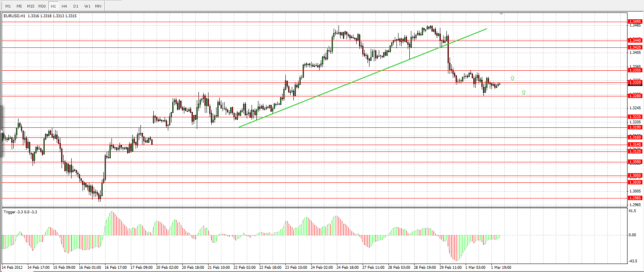Click the 24 Feb 02:00 time label
Screen dimensions: 644x272
click(322, 268)
